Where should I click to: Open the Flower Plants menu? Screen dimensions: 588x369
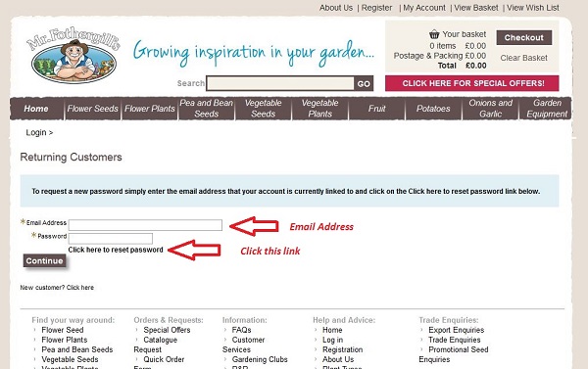pos(150,109)
